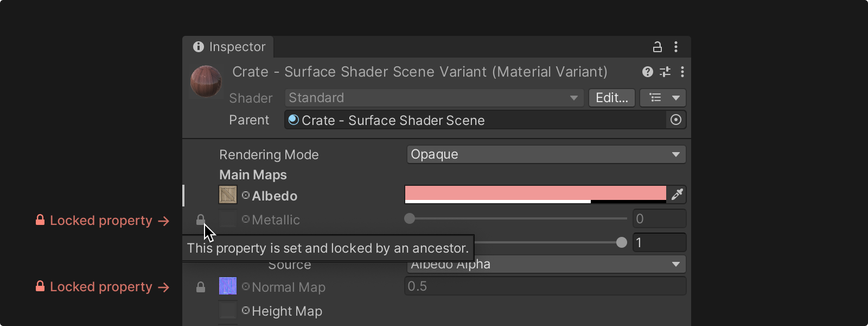
Task: Click the material preview sphere thumbnail
Action: (206, 81)
